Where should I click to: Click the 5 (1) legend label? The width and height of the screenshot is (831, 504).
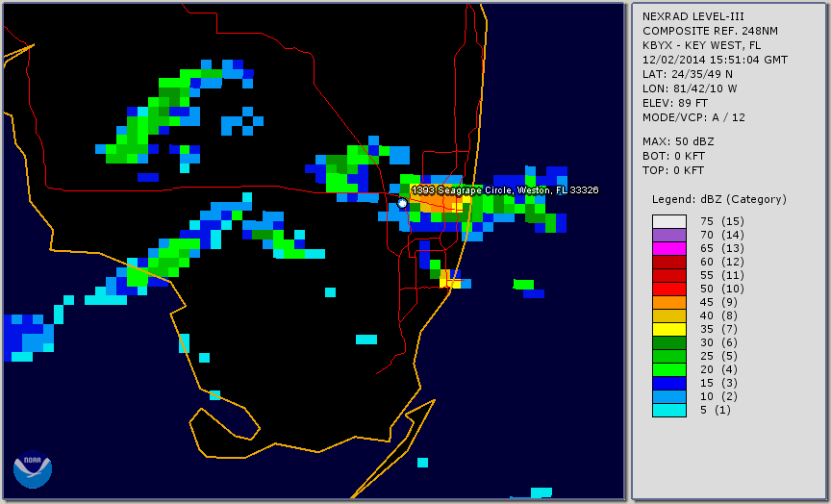coord(715,410)
